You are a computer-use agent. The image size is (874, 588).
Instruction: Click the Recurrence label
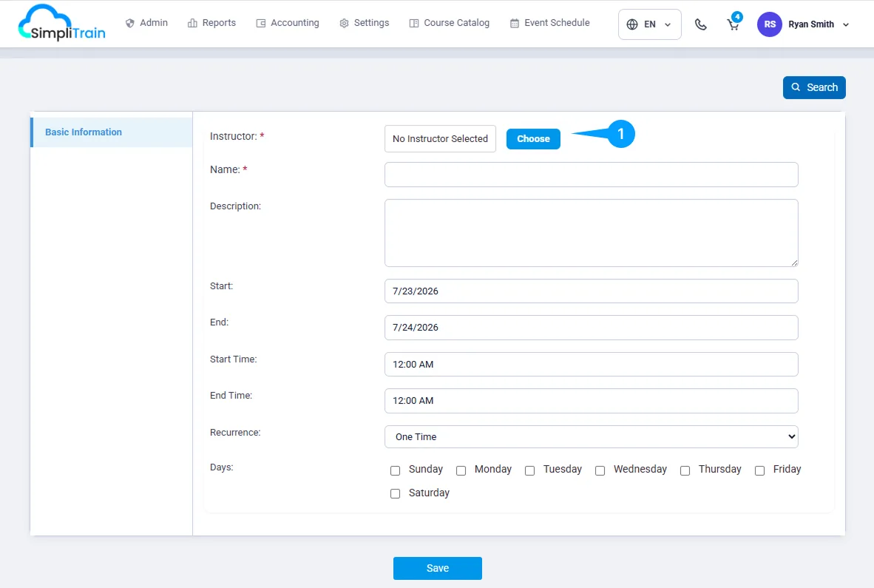[x=235, y=433]
